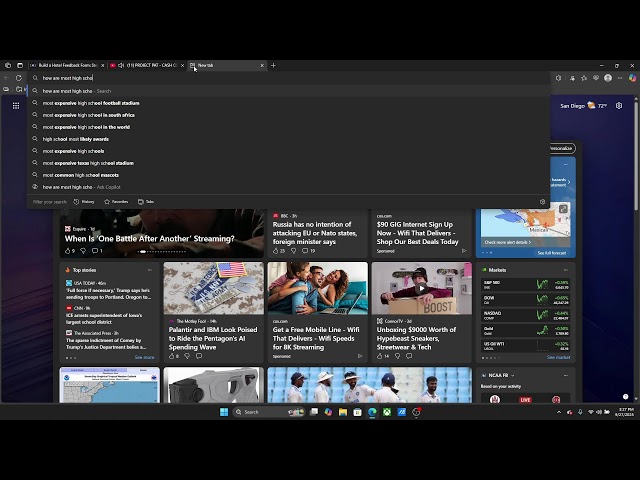Viewport: 640px width, 480px height.
Task: Open Markets card options menu
Action: pyautogui.click(x=566, y=270)
